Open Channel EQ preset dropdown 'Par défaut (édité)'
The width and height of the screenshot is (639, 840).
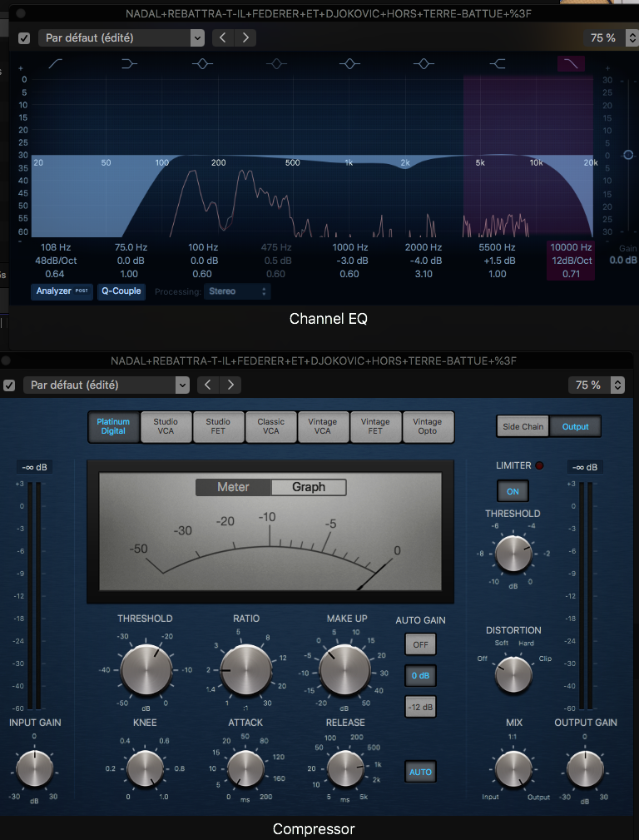tap(121, 38)
